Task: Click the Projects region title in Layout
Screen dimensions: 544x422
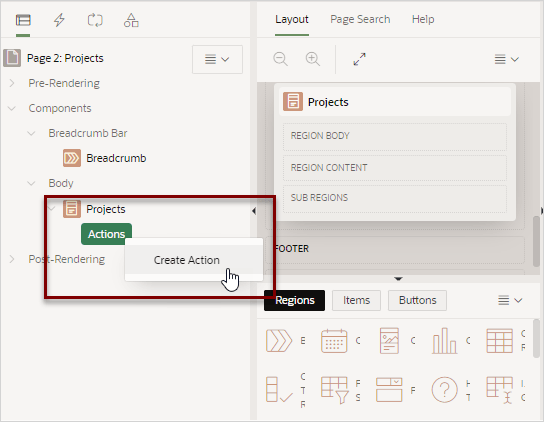Action: [x=328, y=102]
